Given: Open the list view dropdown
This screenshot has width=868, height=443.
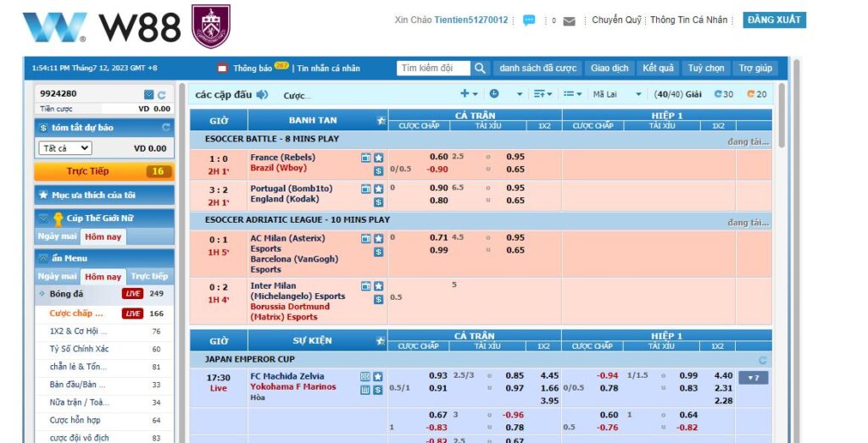Looking at the screenshot, I should coord(572,94).
